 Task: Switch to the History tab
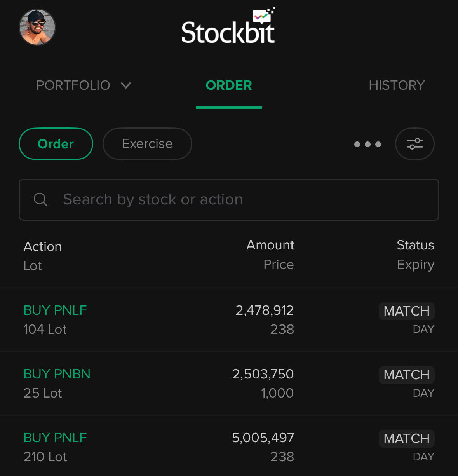coord(397,85)
